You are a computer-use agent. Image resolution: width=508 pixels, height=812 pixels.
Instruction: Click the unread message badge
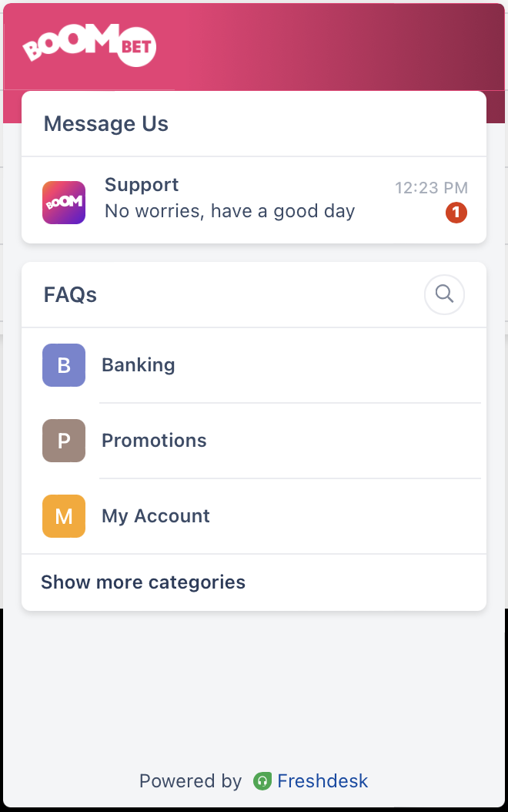pyautogui.click(x=456, y=213)
